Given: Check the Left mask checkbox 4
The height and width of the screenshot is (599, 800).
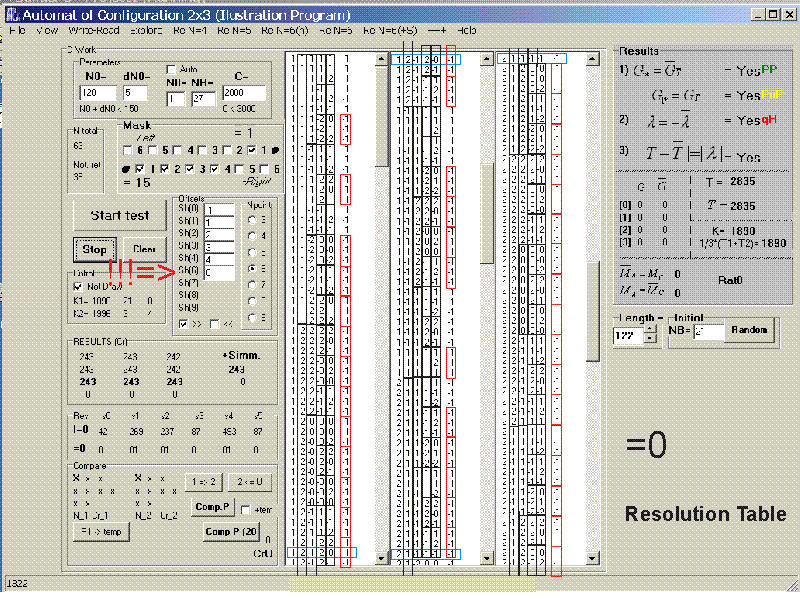Looking at the screenshot, I should tap(178, 150).
